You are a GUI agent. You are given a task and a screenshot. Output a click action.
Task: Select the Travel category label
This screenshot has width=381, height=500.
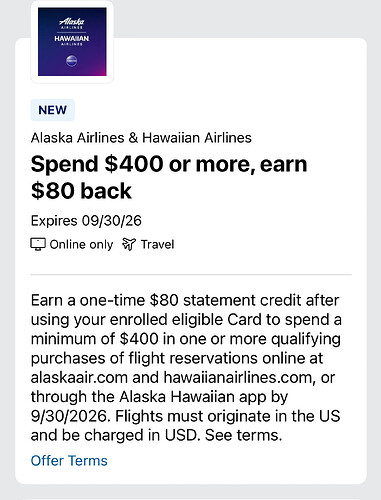point(157,244)
